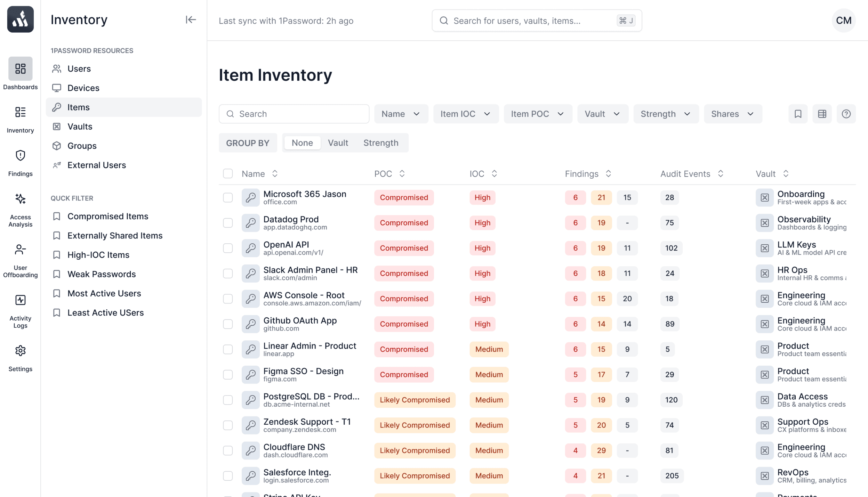The width and height of the screenshot is (868, 497).
Task: Open the Dashboards rail icon
Action: (20, 68)
